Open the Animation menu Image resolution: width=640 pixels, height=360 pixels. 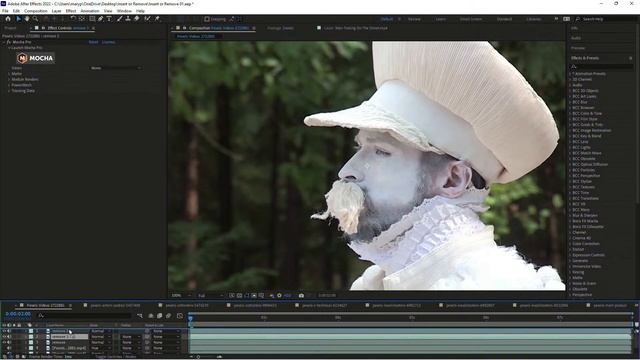click(90, 11)
